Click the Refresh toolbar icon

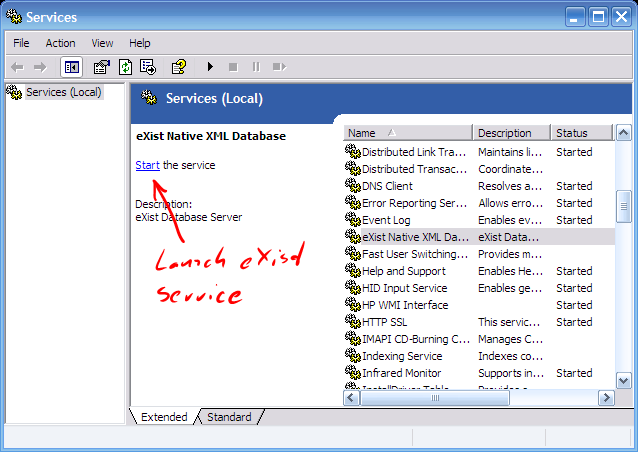click(125, 67)
